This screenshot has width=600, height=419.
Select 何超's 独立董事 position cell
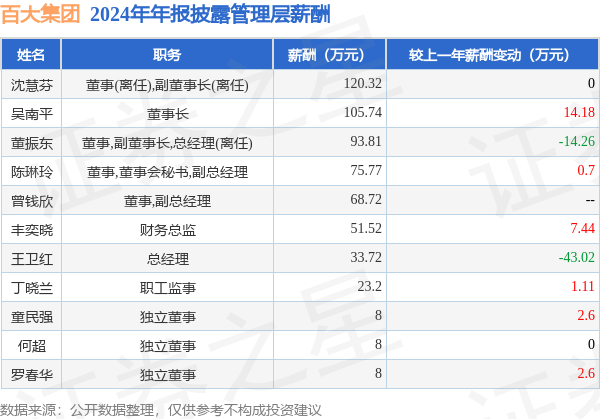pos(168,346)
